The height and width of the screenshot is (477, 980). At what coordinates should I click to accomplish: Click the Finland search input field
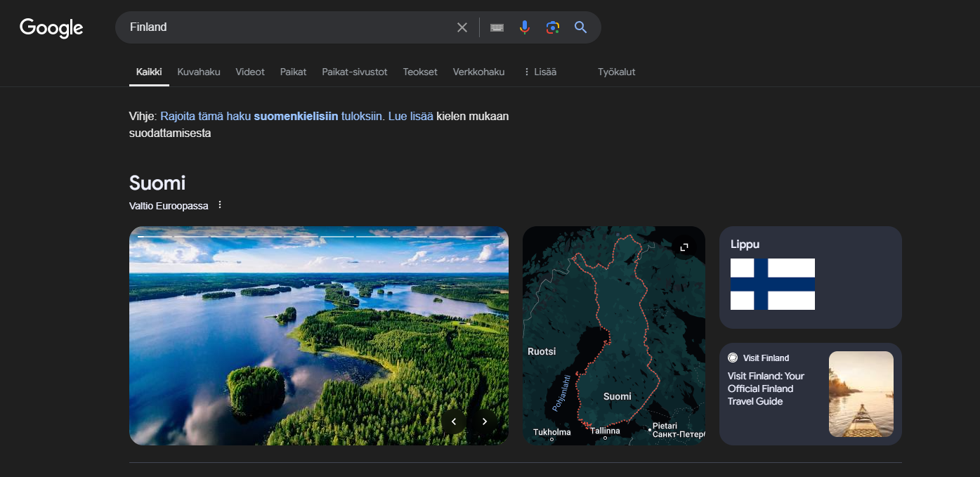(x=288, y=27)
